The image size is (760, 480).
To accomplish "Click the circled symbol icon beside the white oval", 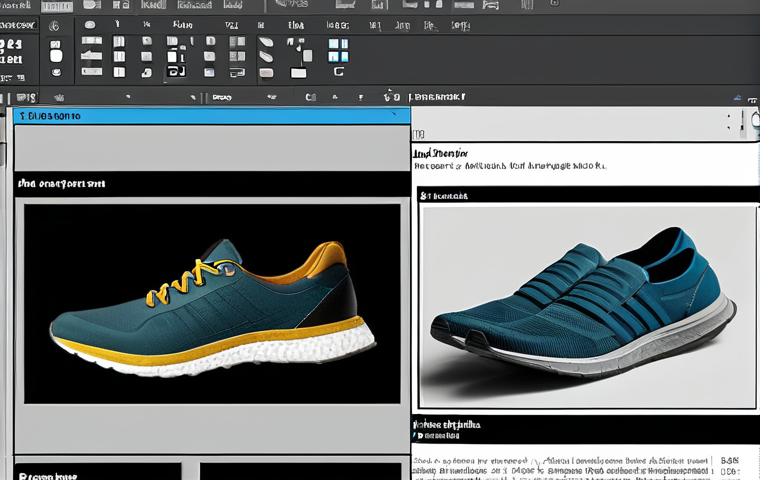I will click(x=54, y=26).
